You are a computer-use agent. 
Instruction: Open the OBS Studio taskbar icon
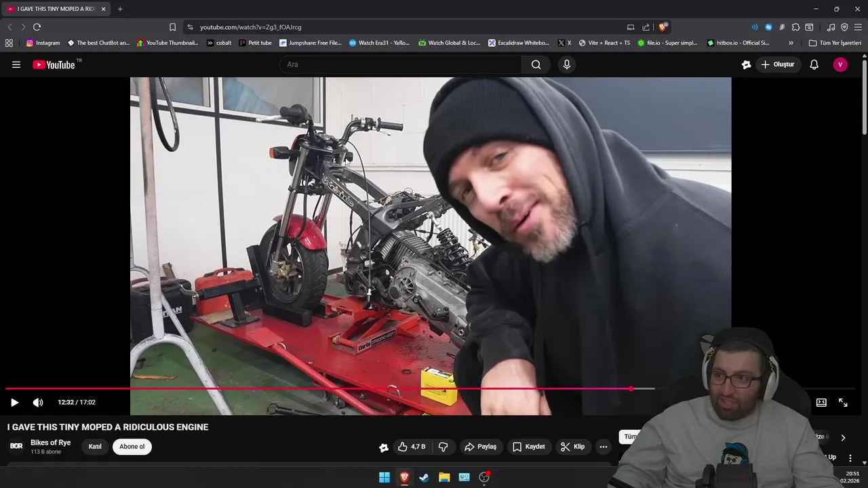pyautogui.click(x=484, y=477)
